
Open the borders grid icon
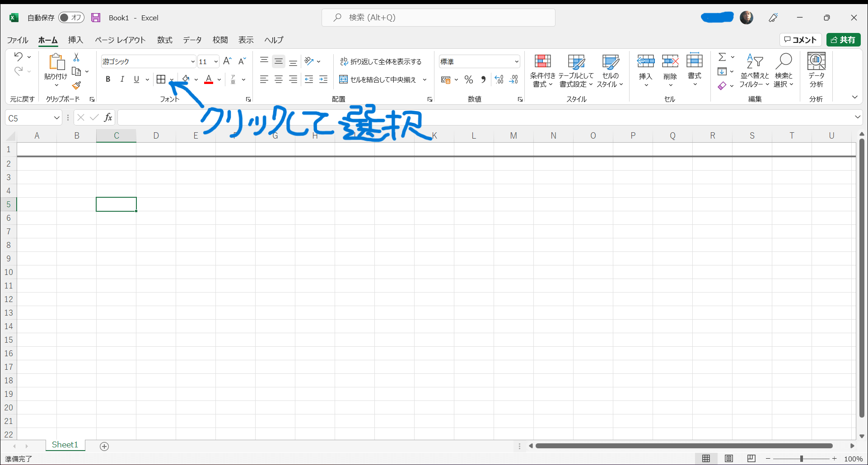161,79
